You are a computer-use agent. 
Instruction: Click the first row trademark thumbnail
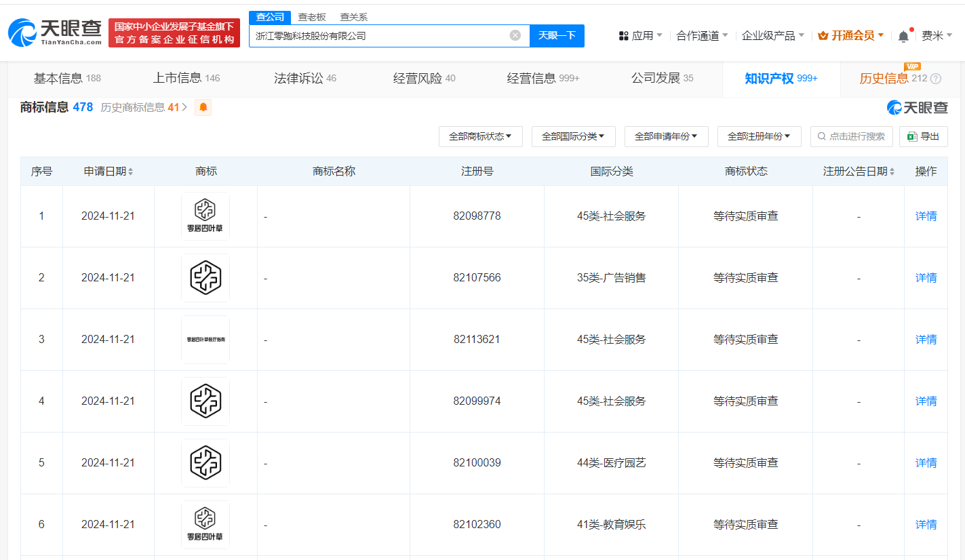click(205, 216)
